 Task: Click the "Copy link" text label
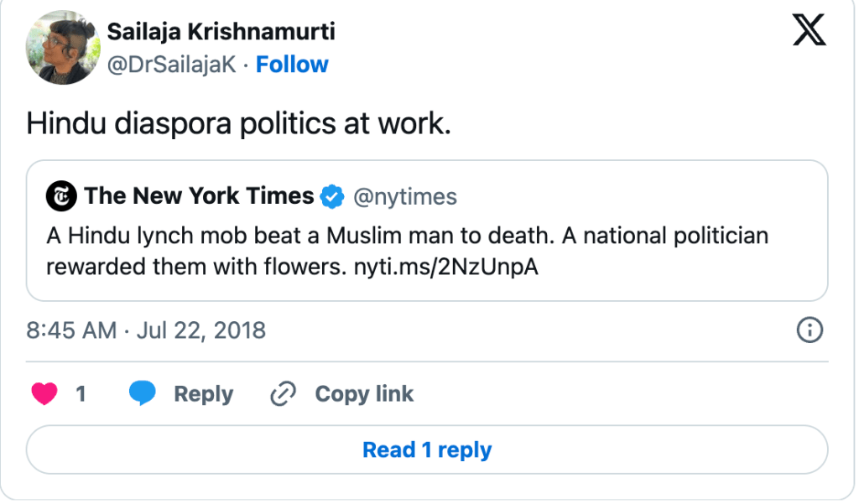tap(364, 393)
